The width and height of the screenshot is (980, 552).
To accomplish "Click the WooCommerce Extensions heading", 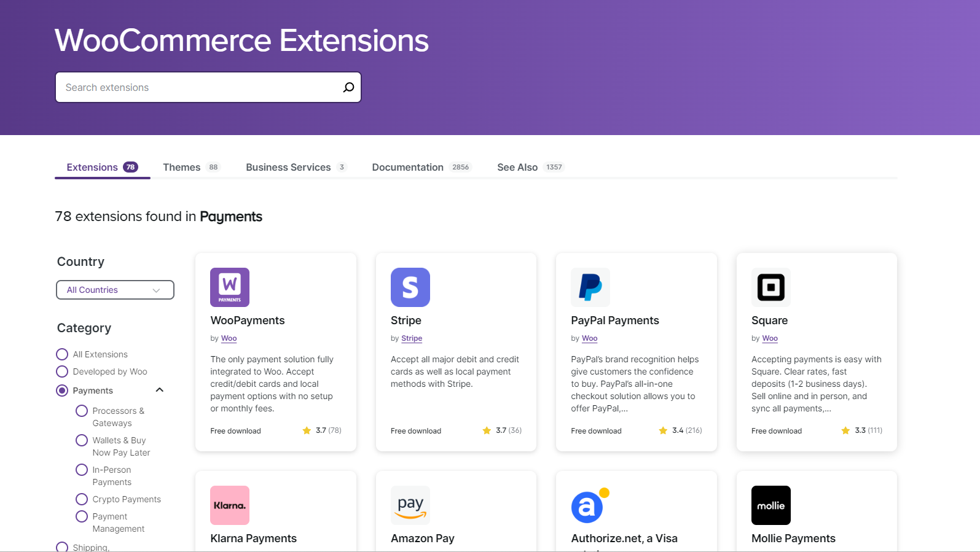I will (241, 41).
